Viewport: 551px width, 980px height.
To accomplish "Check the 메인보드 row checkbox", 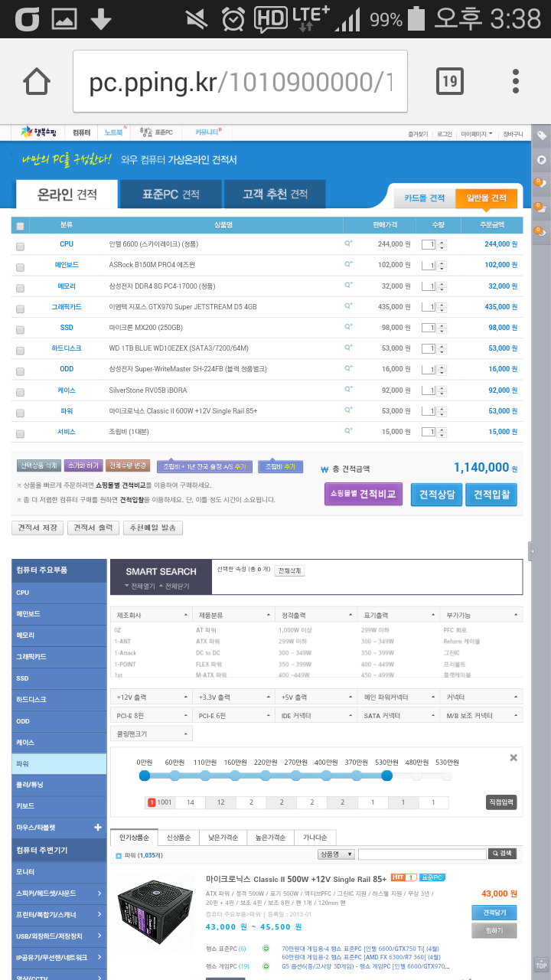I will pos(20,267).
